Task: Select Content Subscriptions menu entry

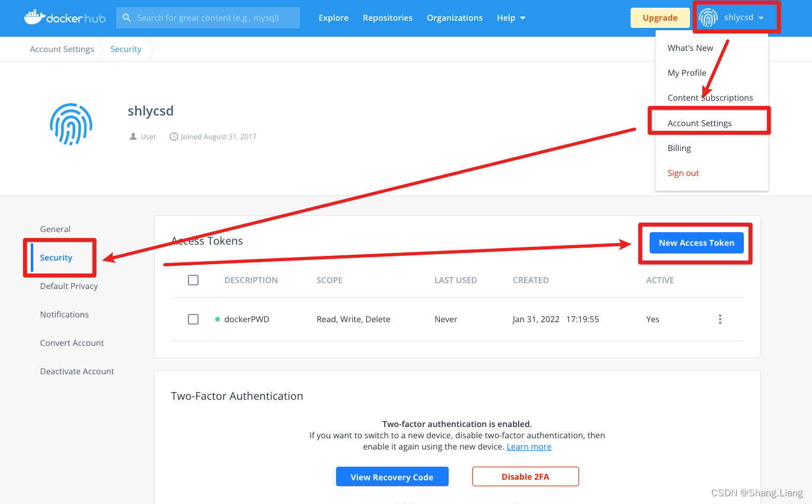Action: click(x=710, y=98)
